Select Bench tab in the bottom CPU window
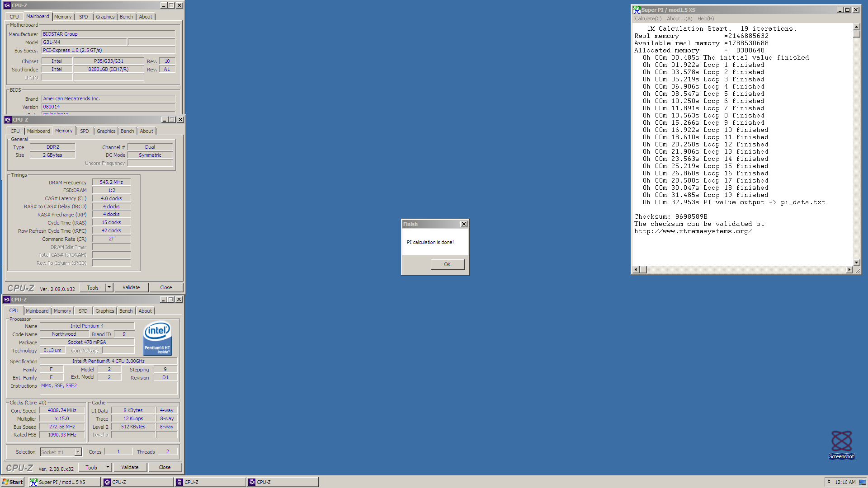The width and height of the screenshot is (868, 488). [126, 311]
